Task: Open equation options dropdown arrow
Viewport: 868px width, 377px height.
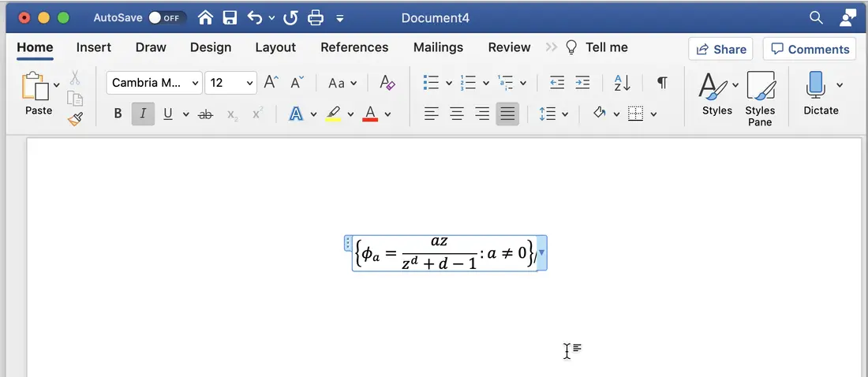Action: click(x=542, y=252)
